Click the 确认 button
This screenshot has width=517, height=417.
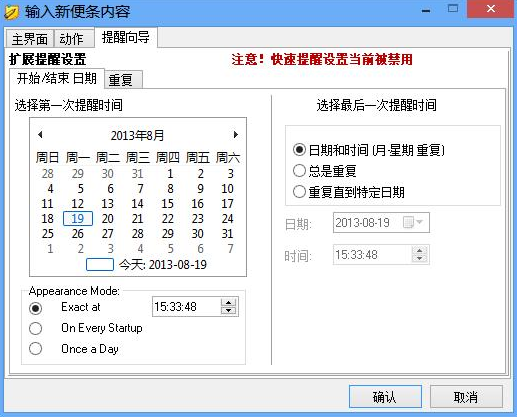(x=385, y=397)
